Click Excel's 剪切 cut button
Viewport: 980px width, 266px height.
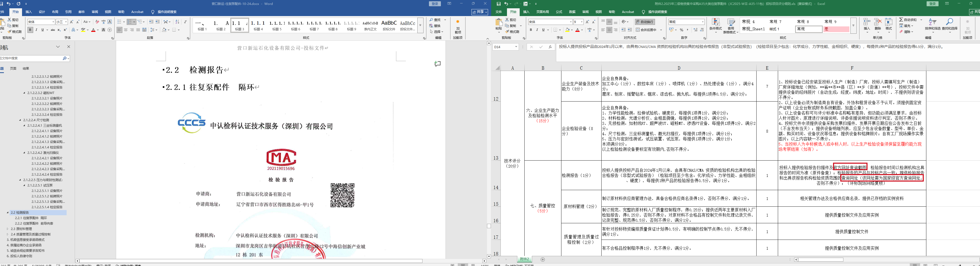[511, 20]
